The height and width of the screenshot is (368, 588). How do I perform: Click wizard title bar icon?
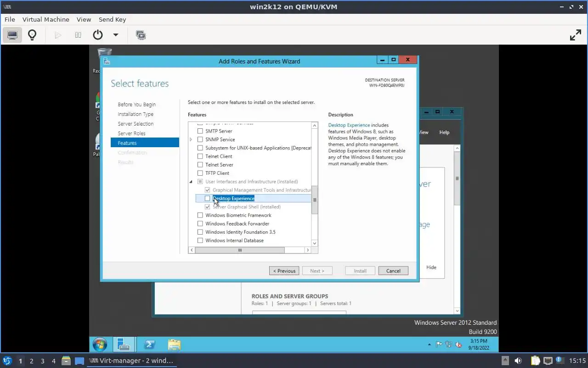pos(107,61)
